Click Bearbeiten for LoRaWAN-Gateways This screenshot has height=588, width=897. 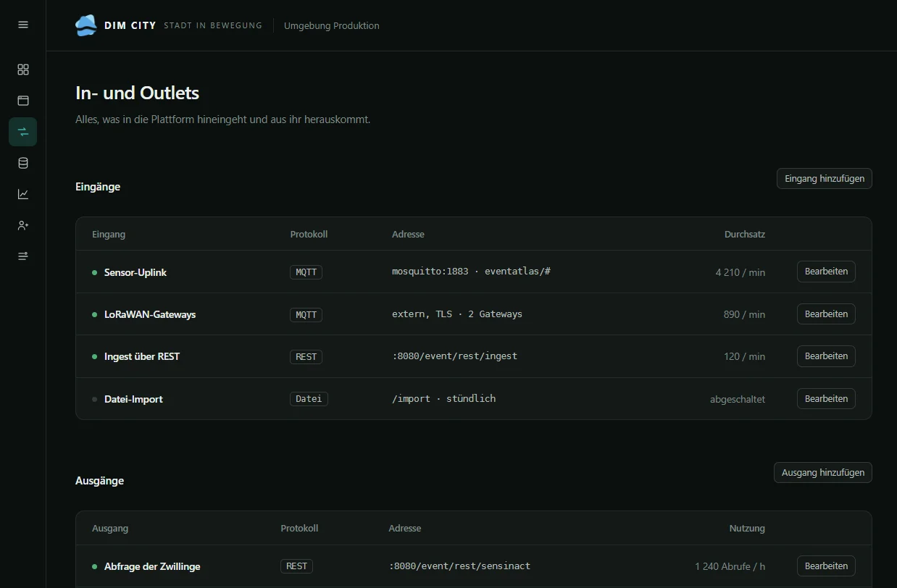(x=826, y=314)
